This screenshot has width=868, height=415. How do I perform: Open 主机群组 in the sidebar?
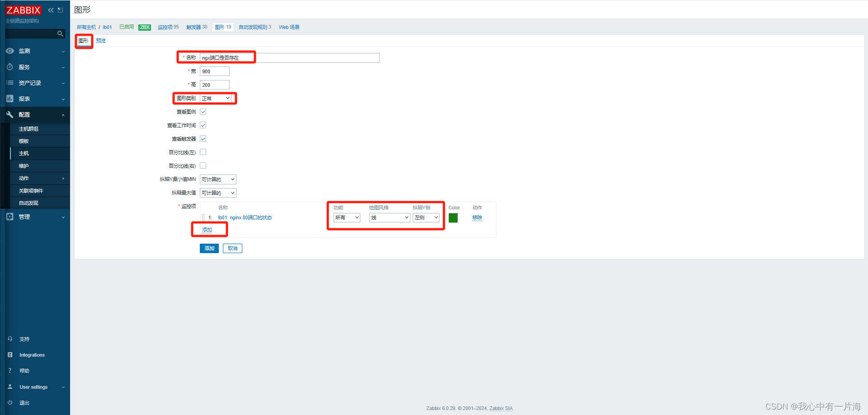pos(28,129)
